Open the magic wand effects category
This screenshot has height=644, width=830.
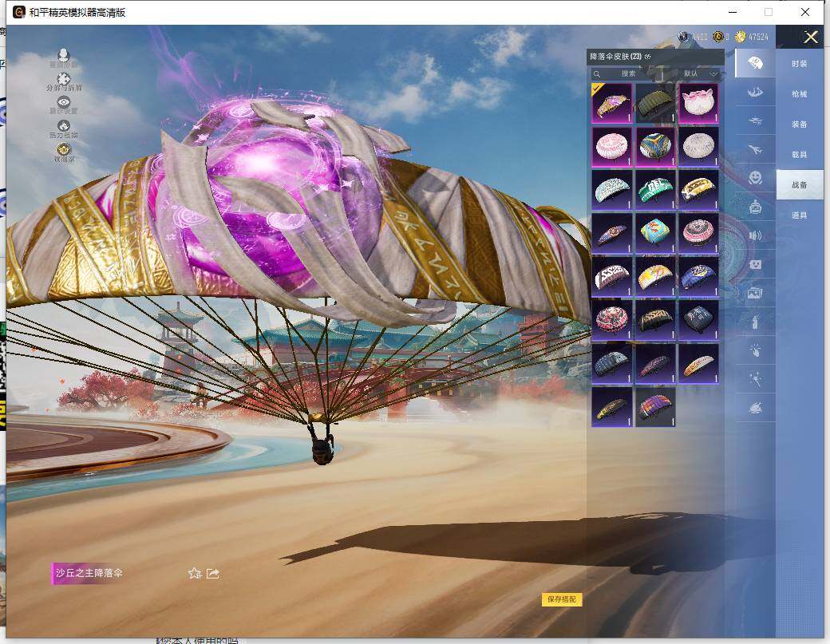(754, 378)
